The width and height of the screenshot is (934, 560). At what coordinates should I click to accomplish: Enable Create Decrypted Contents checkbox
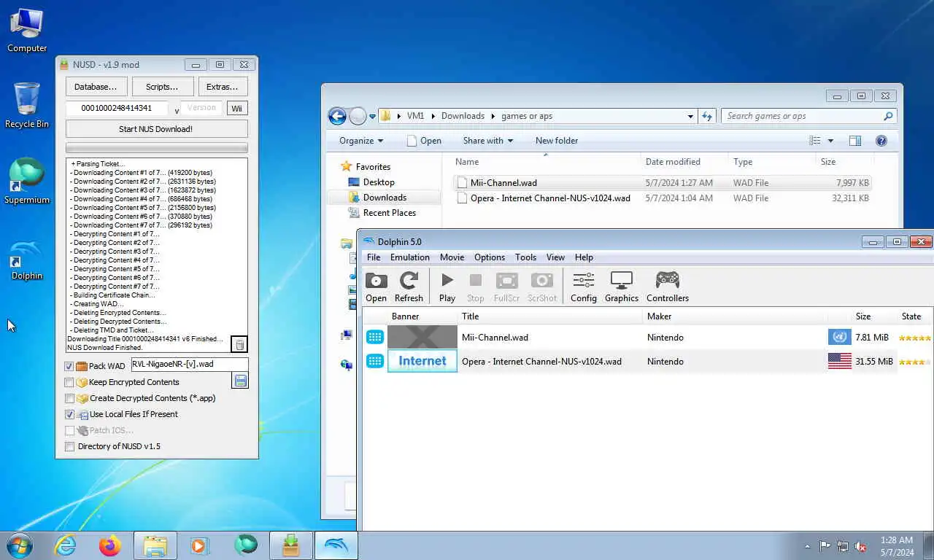tap(69, 398)
